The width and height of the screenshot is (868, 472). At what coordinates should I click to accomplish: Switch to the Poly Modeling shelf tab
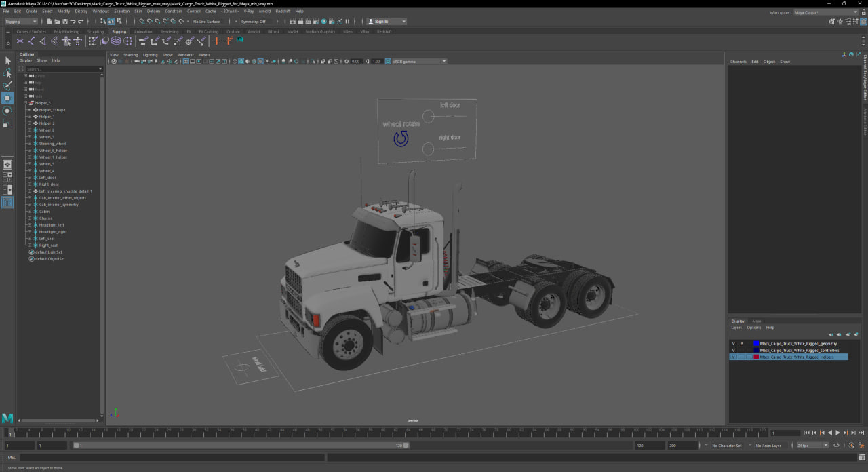[x=66, y=31]
